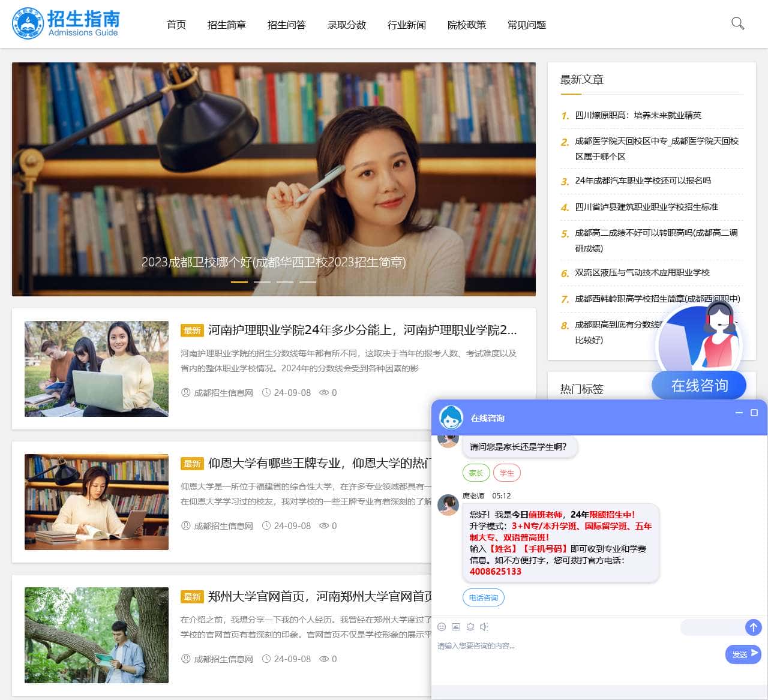Screen dimensions: 768x700
Task: Switch to the 录取分数 navigation tab
Action: [346, 25]
